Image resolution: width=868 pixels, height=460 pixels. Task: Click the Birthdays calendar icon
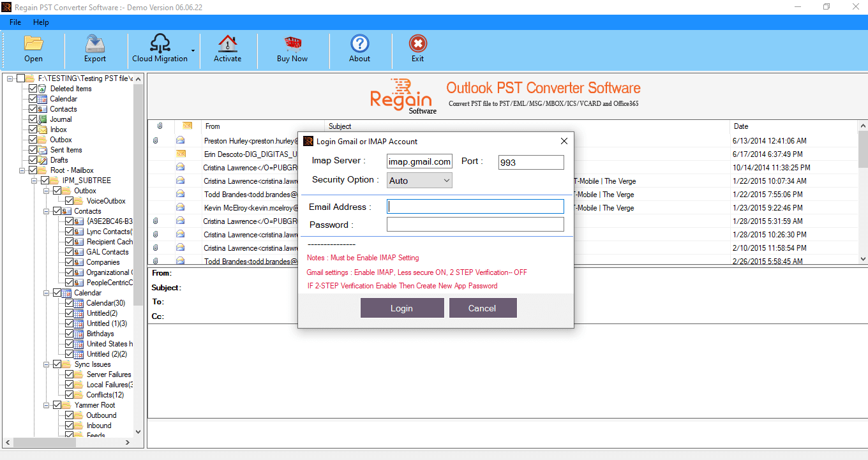[x=79, y=334]
